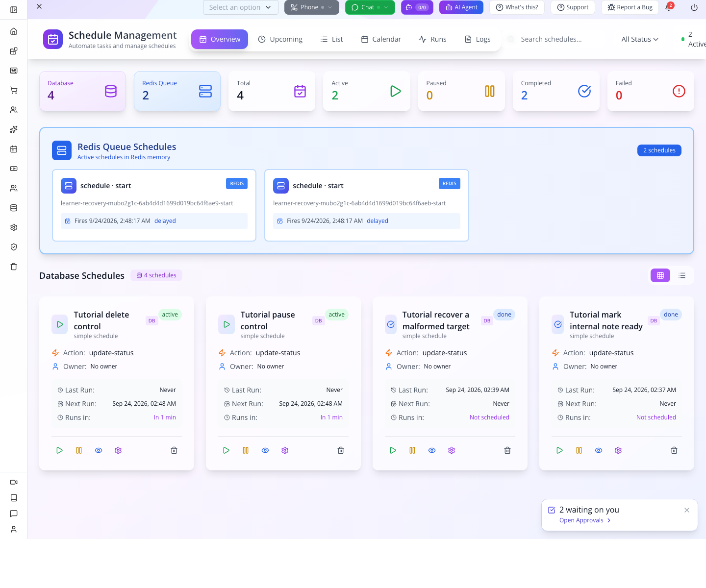Switch to the List tab
This screenshot has width=706, height=588.
[331, 39]
